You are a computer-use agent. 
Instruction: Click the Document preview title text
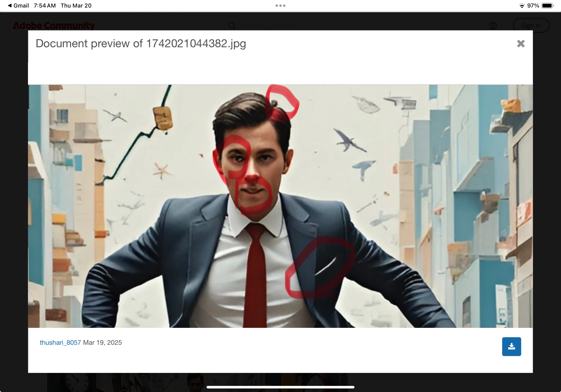pyautogui.click(x=141, y=44)
